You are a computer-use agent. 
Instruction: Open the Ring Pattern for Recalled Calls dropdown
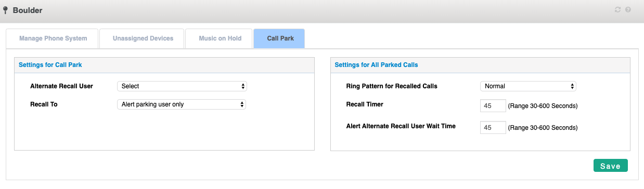click(528, 86)
